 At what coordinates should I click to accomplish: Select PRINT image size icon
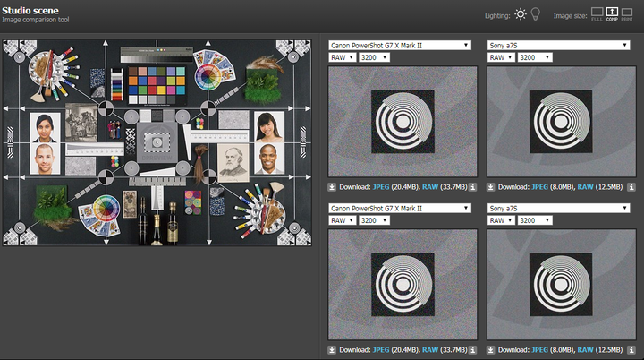coord(627,14)
